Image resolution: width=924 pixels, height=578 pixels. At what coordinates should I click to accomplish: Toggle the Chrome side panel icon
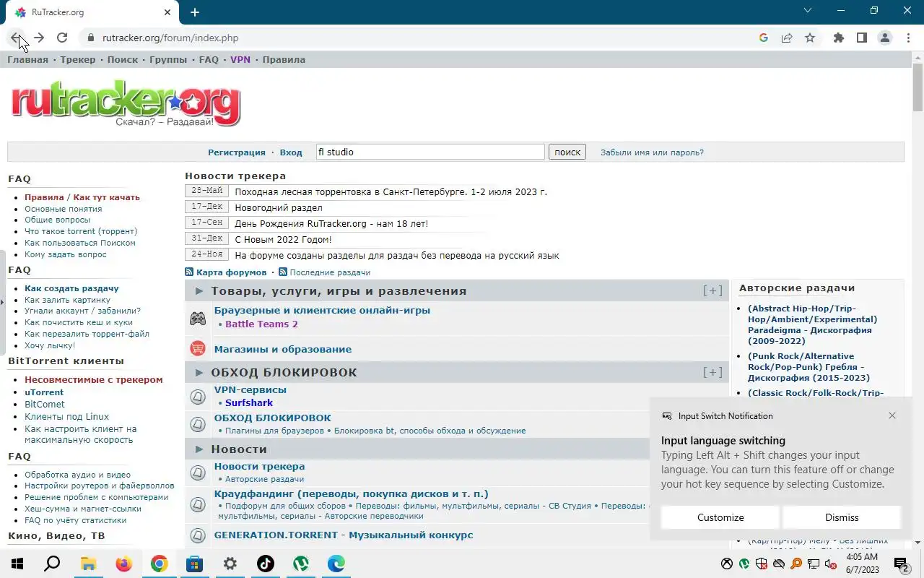click(x=862, y=38)
